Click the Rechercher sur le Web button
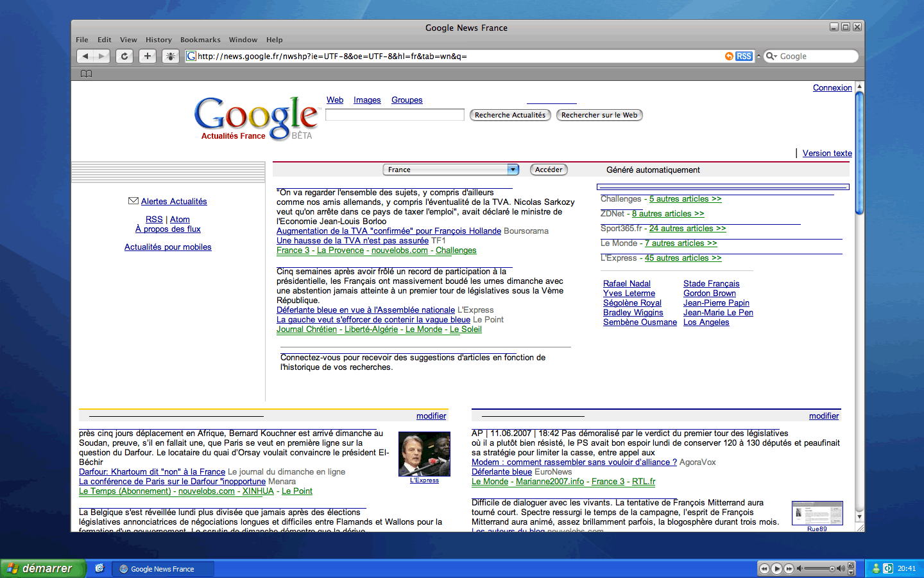 pyautogui.click(x=599, y=115)
